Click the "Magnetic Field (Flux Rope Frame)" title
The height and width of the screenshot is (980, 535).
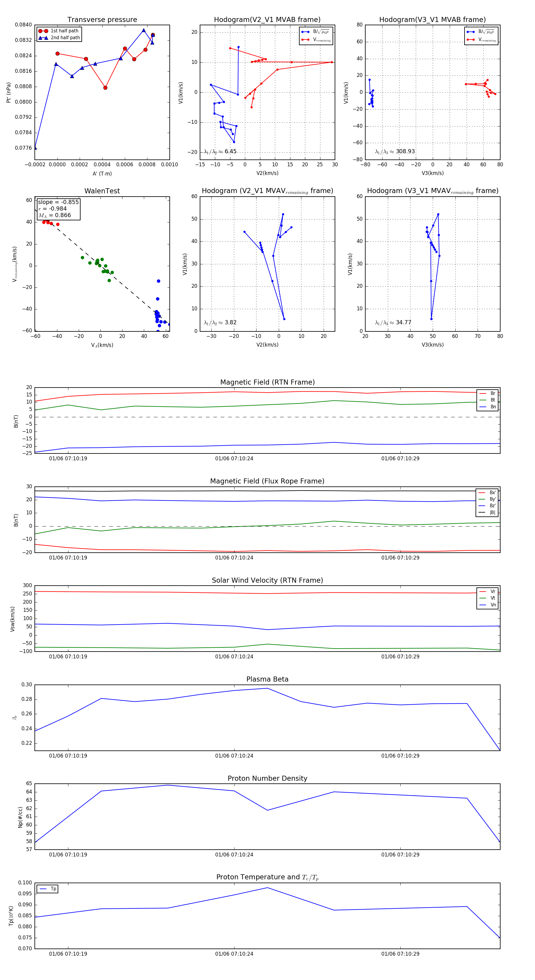tap(267, 481)
